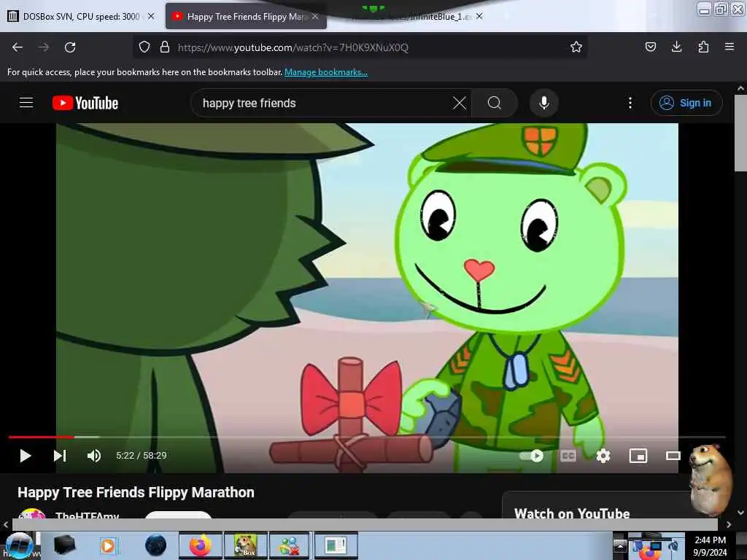This screenshot has width=747, height=560.
Task: Submit the YouTube search with magnifier
Action: click(x=495, y=103)
